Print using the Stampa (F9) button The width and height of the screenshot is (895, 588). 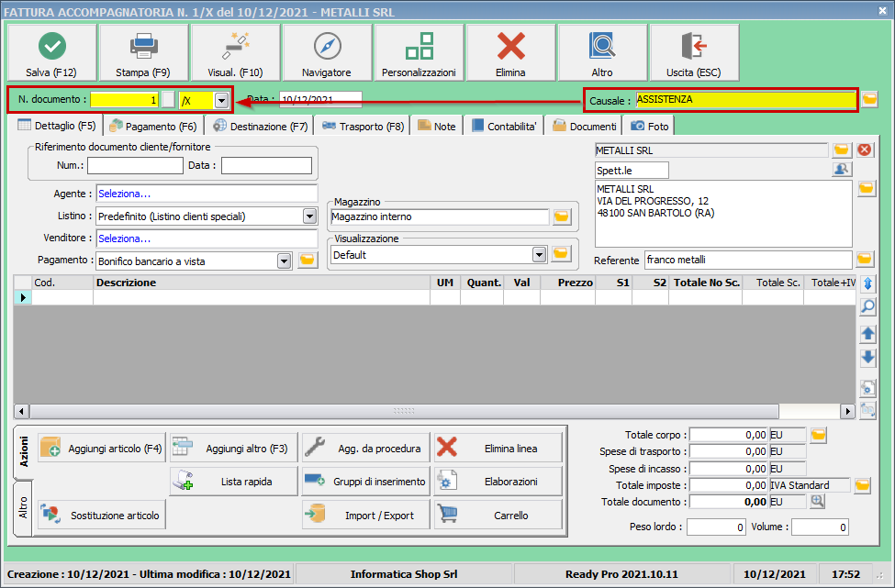143,52
